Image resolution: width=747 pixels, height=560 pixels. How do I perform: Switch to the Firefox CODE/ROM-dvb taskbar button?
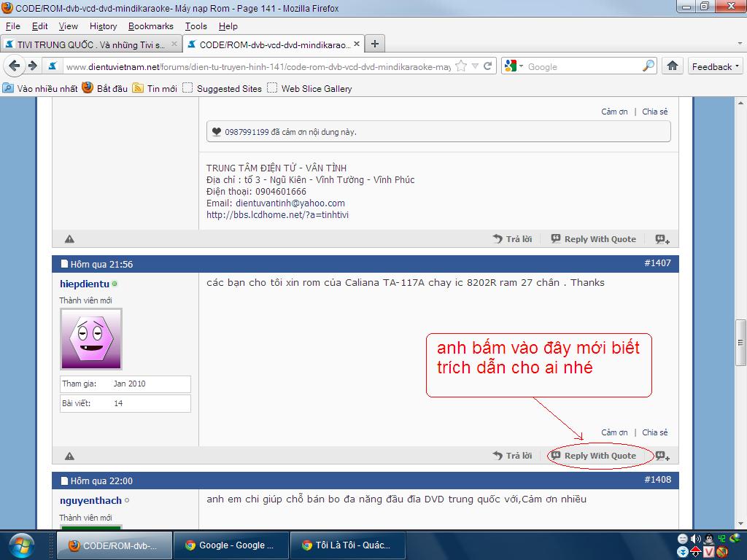(115, 545)
